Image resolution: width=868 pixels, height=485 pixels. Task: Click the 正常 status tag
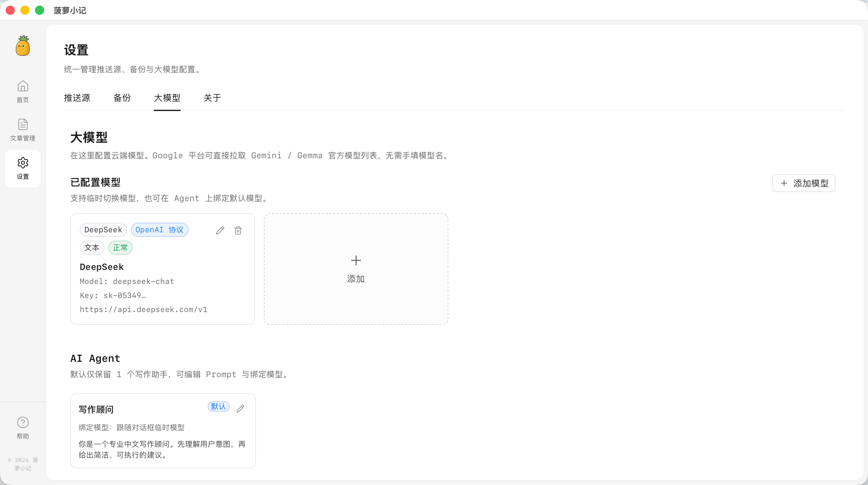(120, 248)
